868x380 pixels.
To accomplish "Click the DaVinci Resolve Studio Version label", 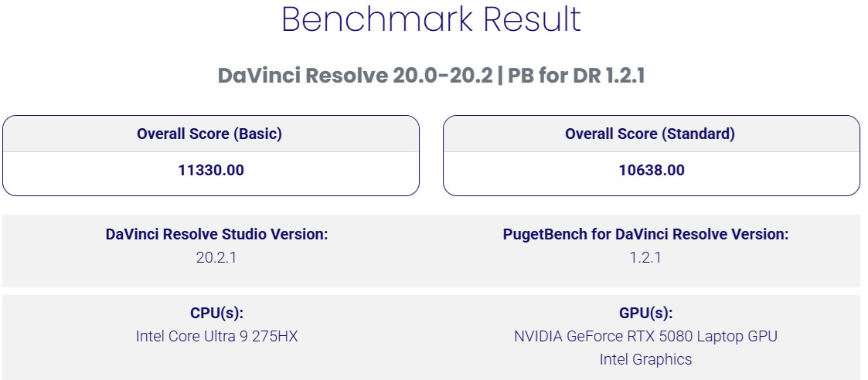I will [x=216, y=235].
